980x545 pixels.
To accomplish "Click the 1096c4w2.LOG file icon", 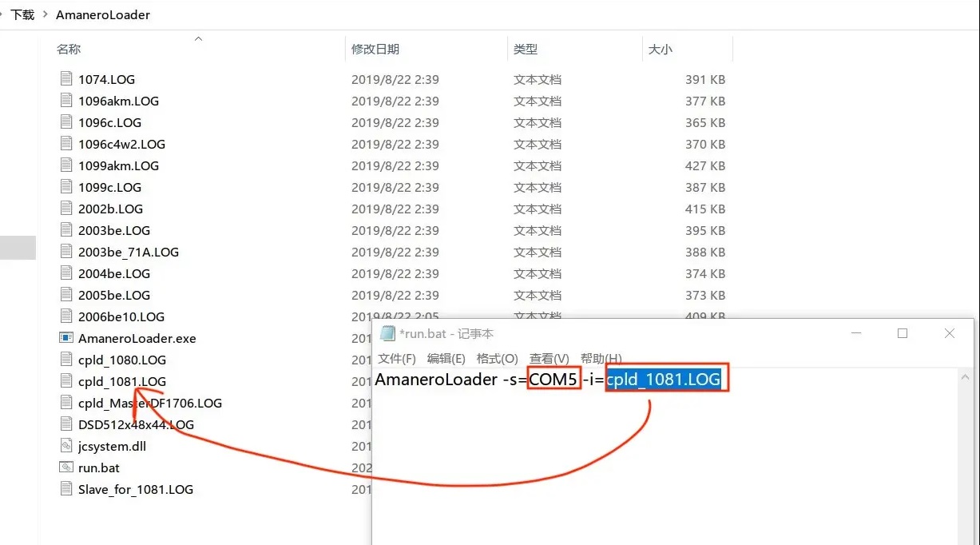I will (x=65, y=144).
